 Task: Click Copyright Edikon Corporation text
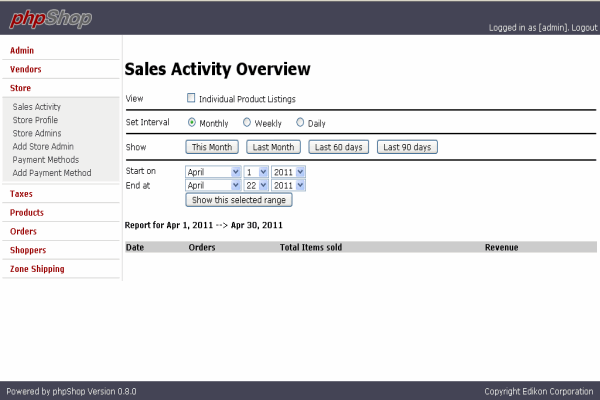click(539, 391)
